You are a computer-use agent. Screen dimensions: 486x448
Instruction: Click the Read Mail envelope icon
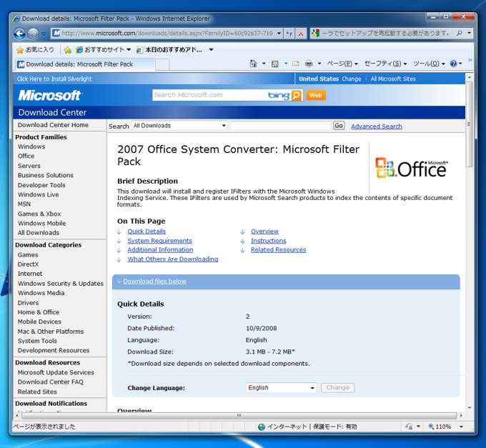[296, 64]
